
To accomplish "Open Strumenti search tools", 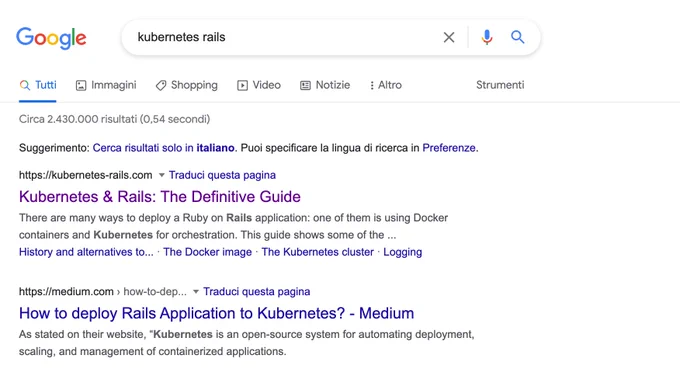I will pyautogui.click(x=500, y=85).
